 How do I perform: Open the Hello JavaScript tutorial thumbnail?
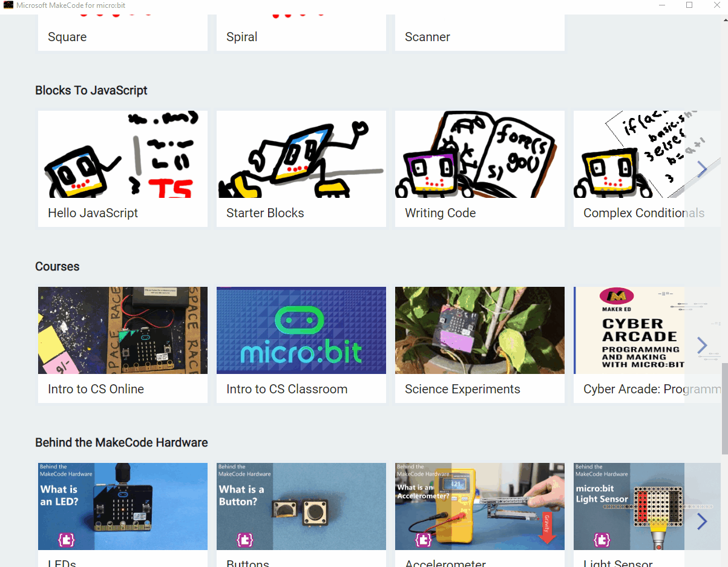click(x=123, y=154)
